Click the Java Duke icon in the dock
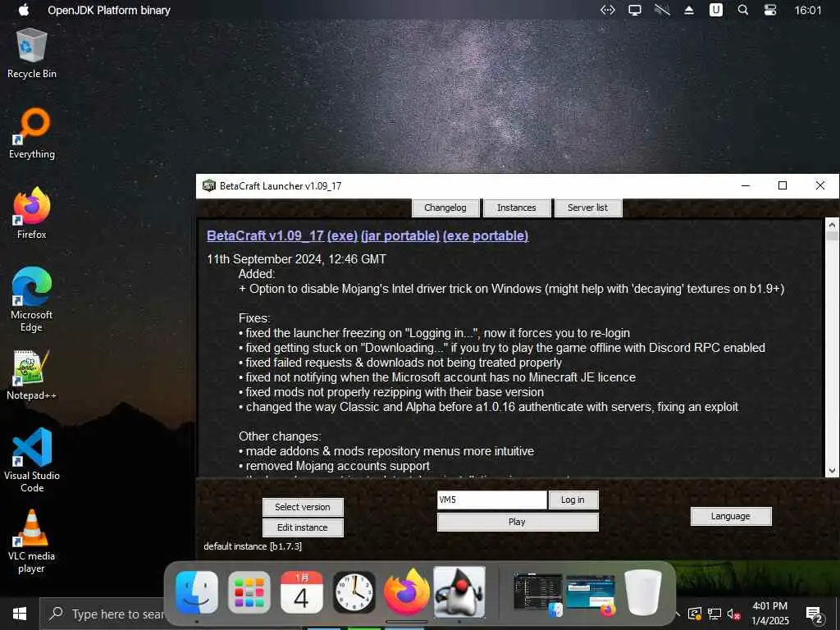Screen dimensions: 840x630 459,592
